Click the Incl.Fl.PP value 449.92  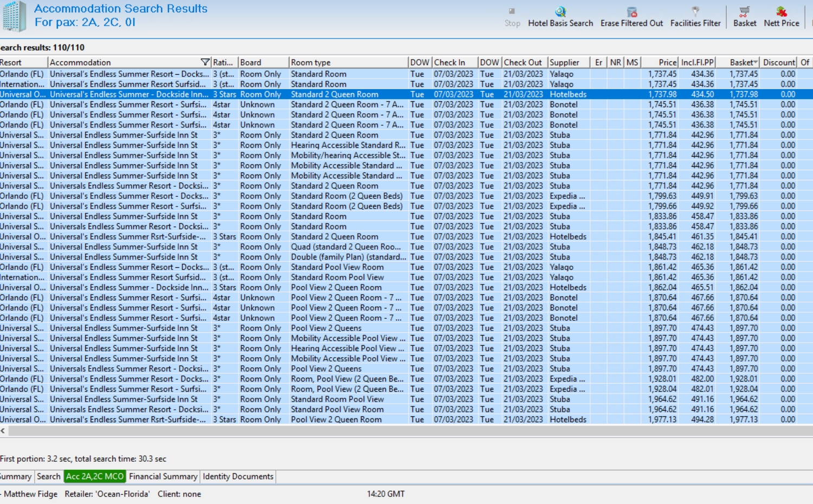pyautogui.click(x=702, y=206)
